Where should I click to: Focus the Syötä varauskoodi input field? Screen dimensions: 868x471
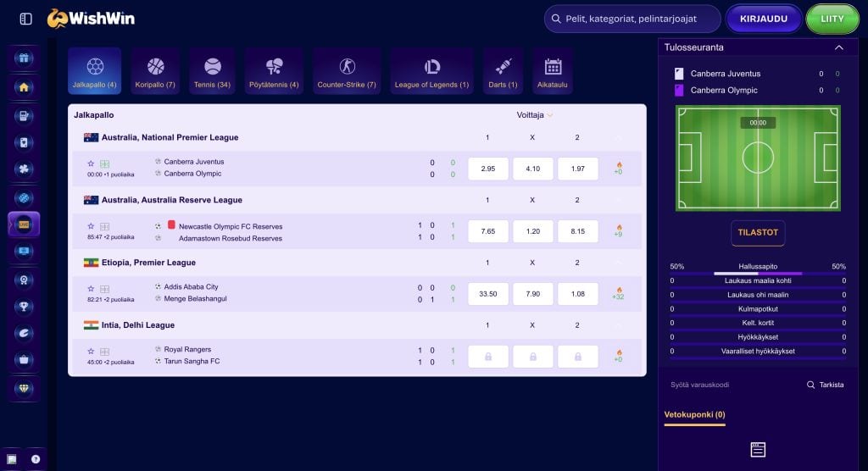click(x=732, y=385)
